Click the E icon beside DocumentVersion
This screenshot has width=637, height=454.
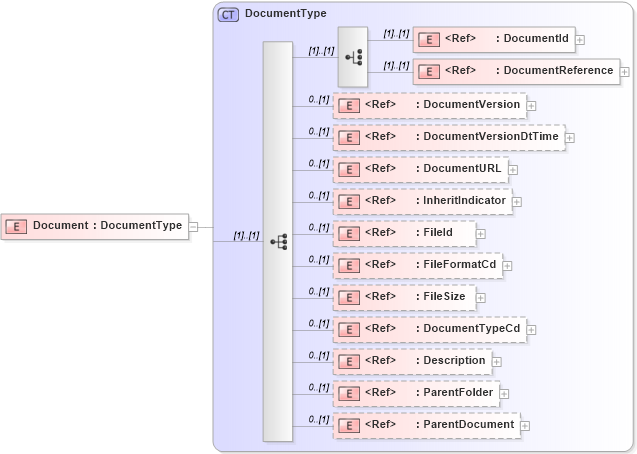349,106
